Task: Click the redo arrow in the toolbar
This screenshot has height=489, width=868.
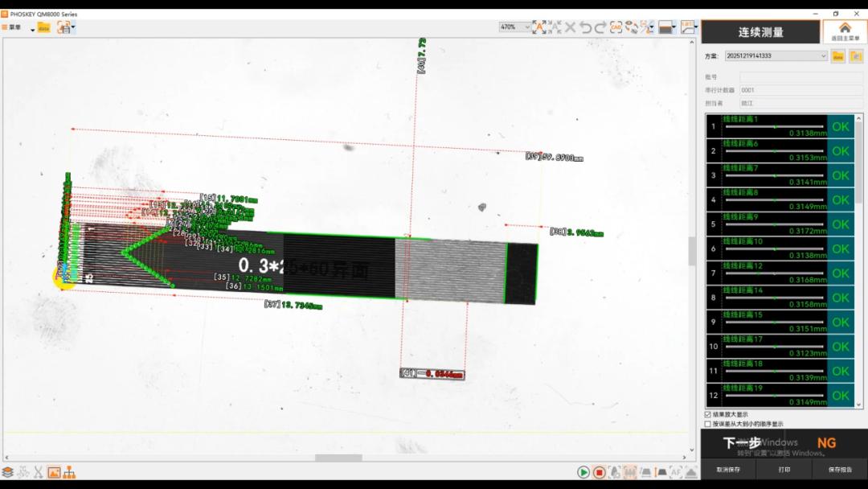Action: coord(600,27)
